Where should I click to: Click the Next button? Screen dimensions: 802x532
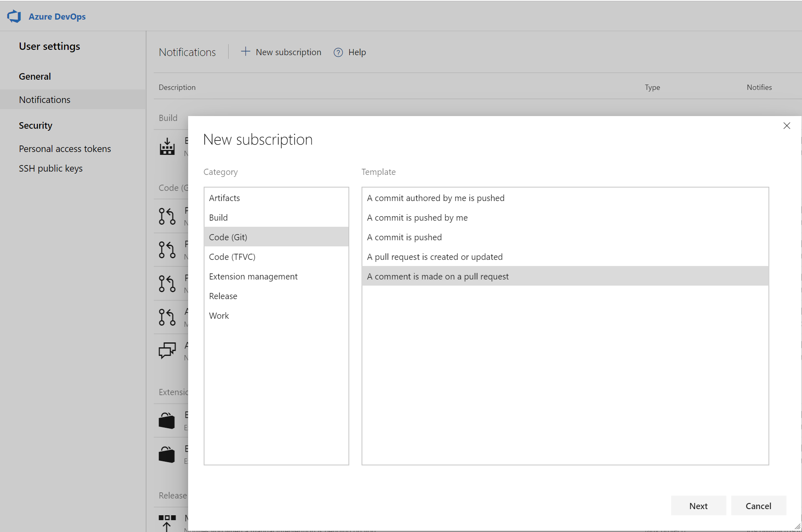coord(699,506)
